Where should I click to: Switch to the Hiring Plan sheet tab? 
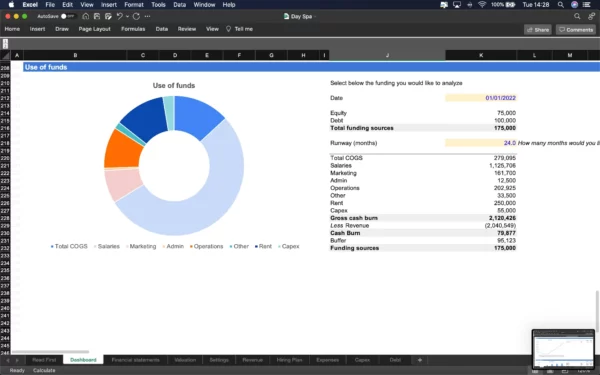289,360
